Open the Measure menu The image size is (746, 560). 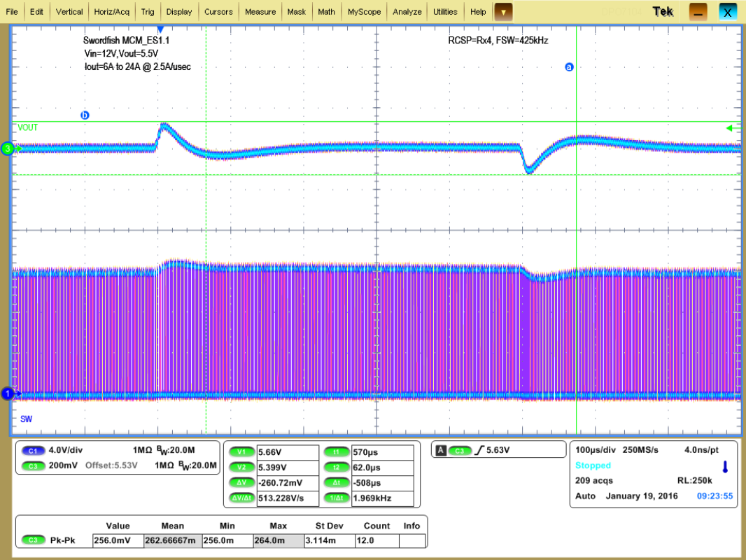[x=260, y=11]
